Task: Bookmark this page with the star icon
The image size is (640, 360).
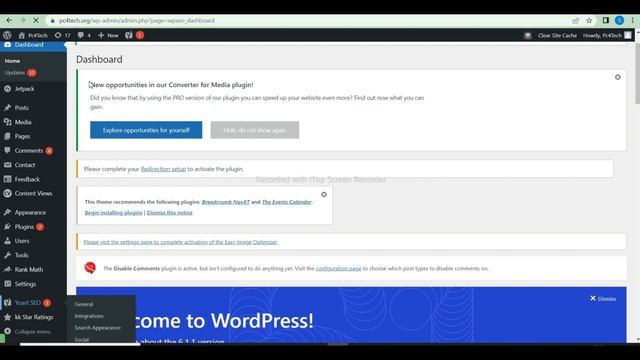Action: coord(589,20)
